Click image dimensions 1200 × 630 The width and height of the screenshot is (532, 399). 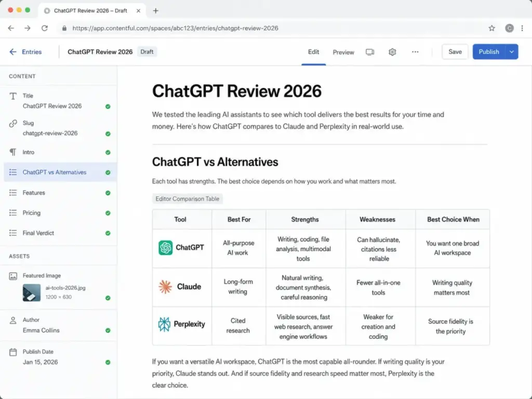click(x=58, y=297)
